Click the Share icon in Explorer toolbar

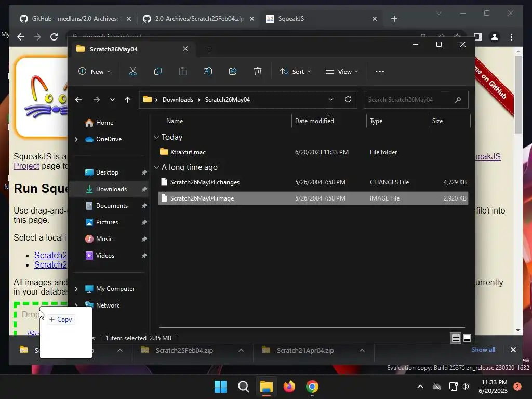[233, 71]
